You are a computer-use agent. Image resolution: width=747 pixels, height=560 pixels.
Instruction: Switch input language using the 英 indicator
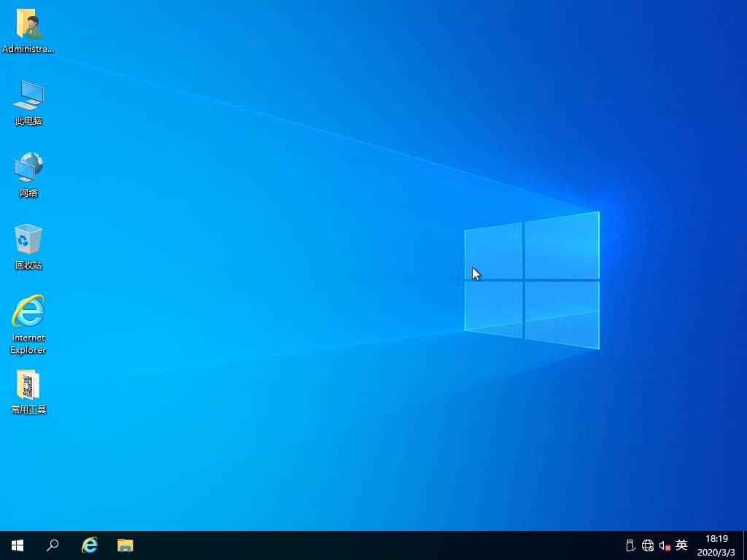coord(681,545)
